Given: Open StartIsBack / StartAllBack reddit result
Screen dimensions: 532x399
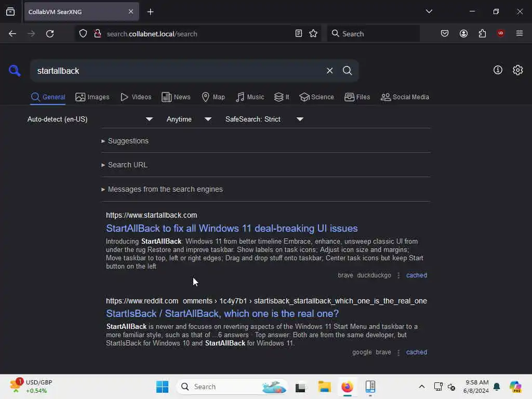Looking at the screenshot, I should pos(222,313).
